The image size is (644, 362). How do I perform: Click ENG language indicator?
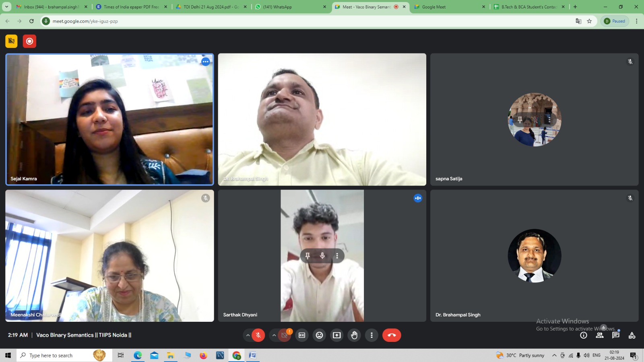coord(597,355)
